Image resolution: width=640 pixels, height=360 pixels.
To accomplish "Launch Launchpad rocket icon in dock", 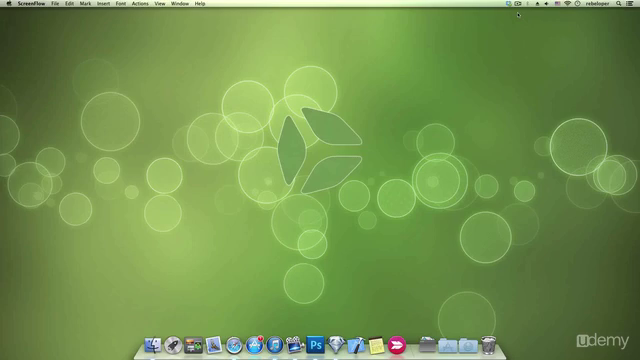I will tap(173, 345).
